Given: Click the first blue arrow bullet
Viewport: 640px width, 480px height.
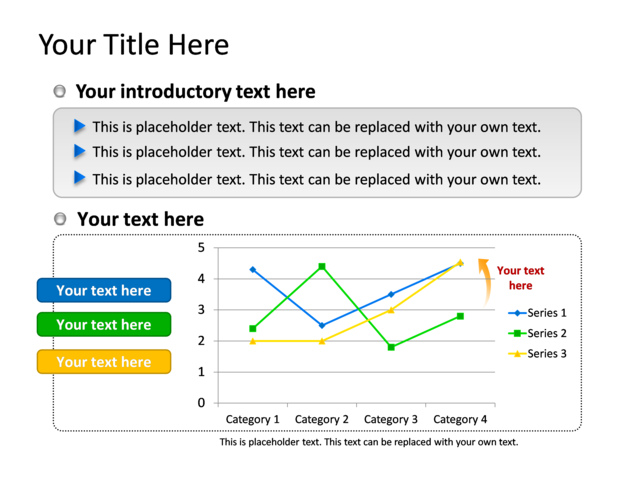Looking at the screenshot, I should tap(79, 126).
